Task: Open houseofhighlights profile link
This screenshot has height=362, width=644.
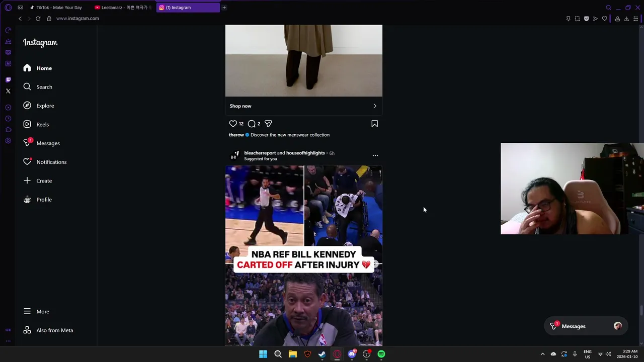Action: pyautogui.click(x=305, y=153)
